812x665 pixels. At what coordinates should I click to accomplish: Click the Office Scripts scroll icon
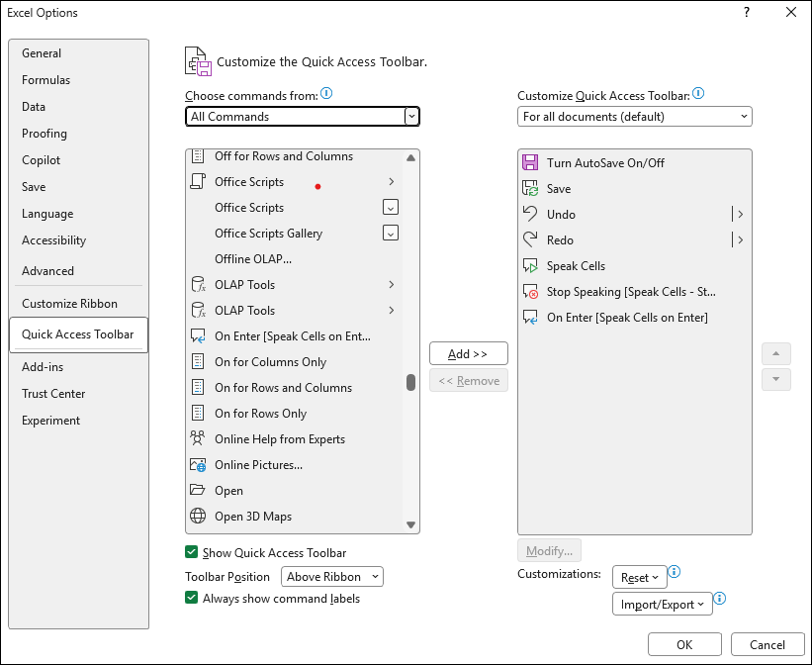tap(197, 181)
